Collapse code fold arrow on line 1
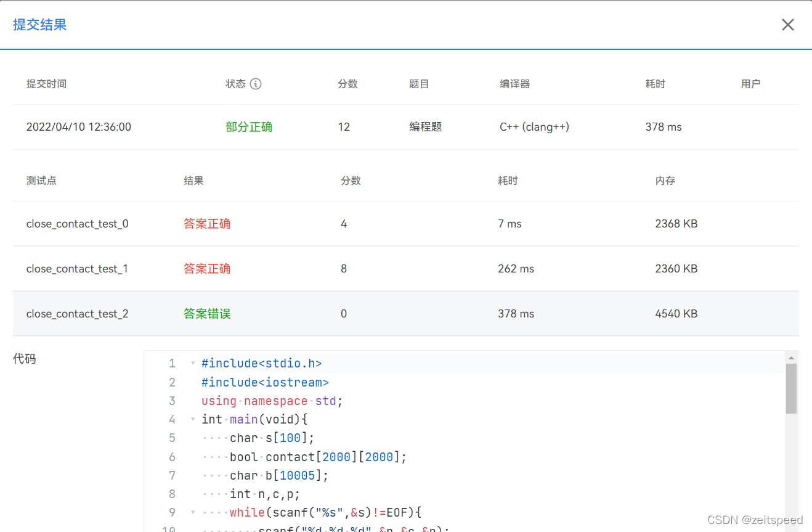Screen dimensions: 812x532 (193, 363)
